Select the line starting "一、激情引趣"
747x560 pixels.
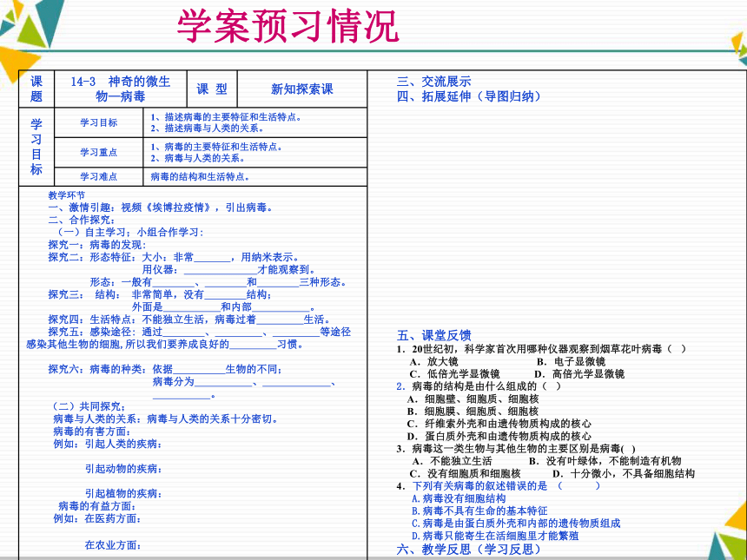pyautogui.click(x=161, y=208)
